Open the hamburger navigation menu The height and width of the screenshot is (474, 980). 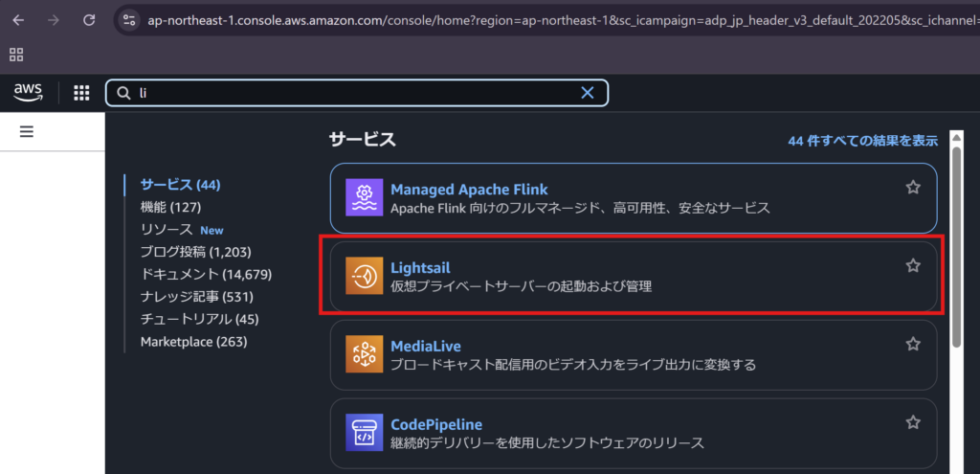click(27, 131)
